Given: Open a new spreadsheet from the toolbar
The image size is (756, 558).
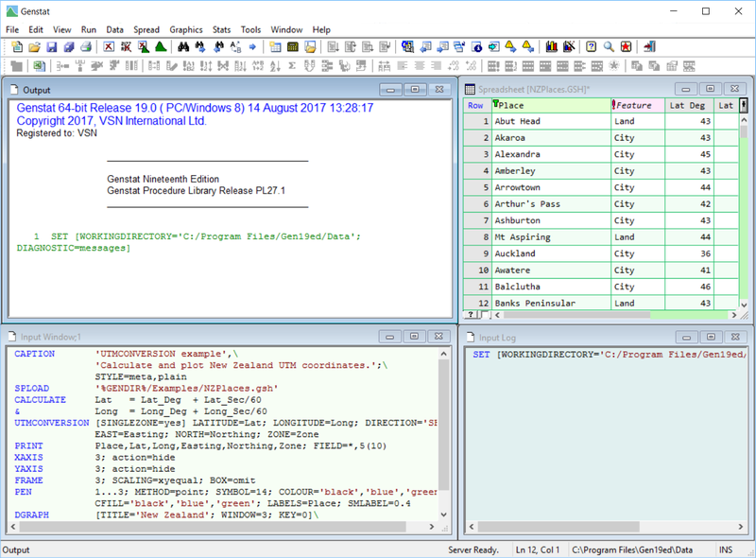Looking at the screenshot, I should (x=274, y=45).
